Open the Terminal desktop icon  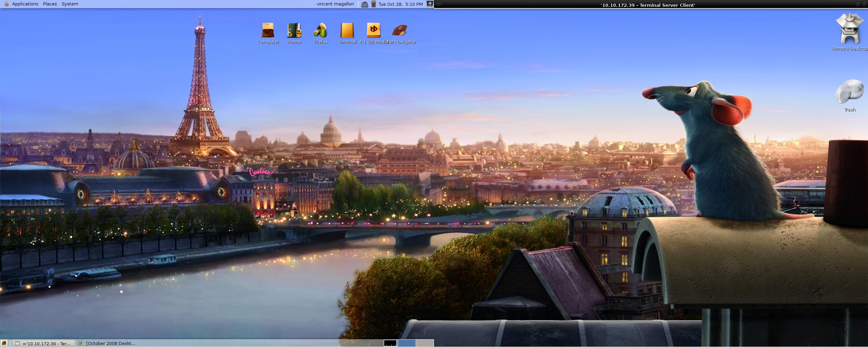click(347, 33)
